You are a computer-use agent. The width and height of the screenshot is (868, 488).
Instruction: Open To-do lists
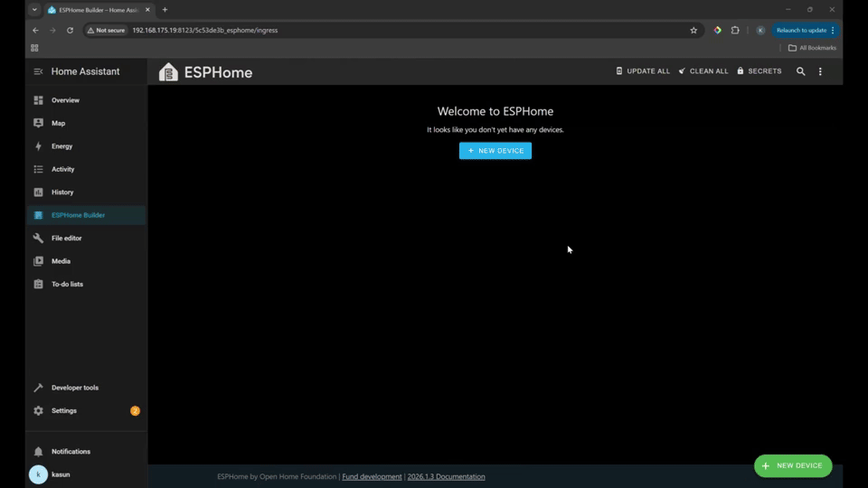[67, 284]
